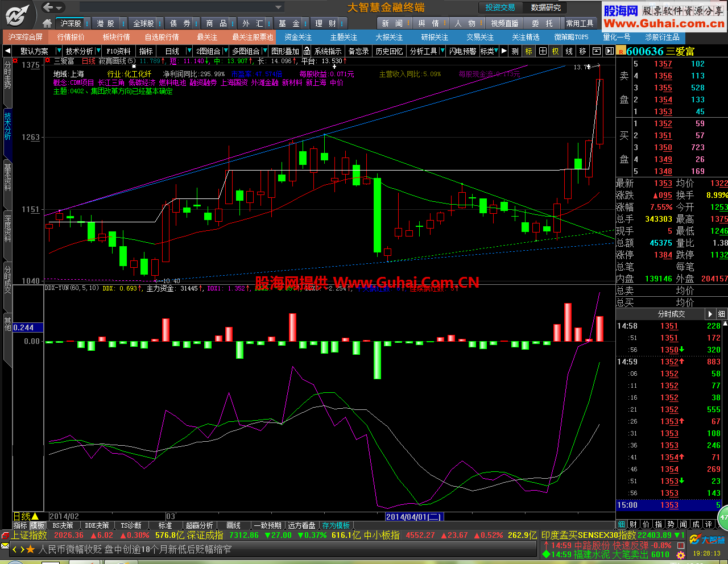Click the lock icon next to 系统指示
The width and height of the screenshot is (728, 564).
pos(307,51)
